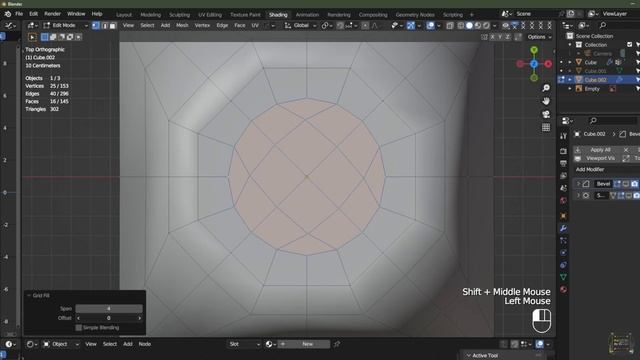Toggle proportional editing

[x=365, y=25]
